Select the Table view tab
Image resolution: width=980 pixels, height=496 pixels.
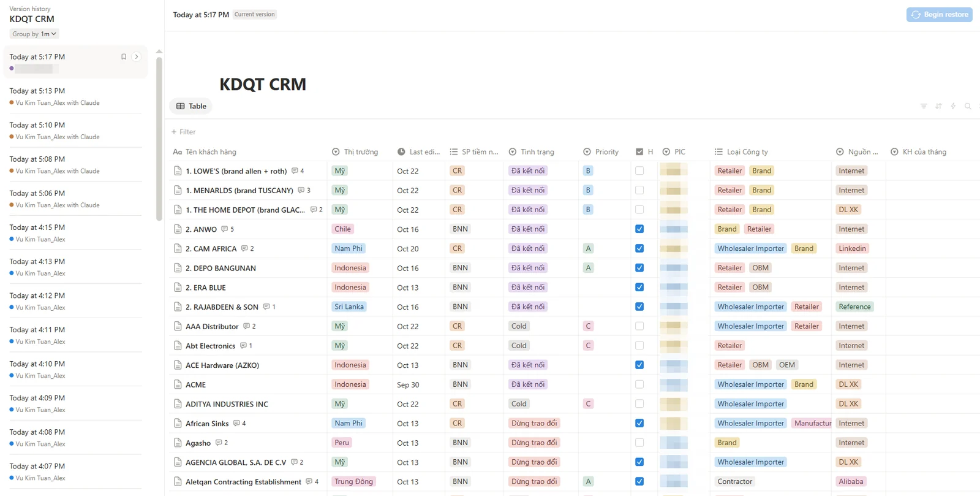coord(191,106)
